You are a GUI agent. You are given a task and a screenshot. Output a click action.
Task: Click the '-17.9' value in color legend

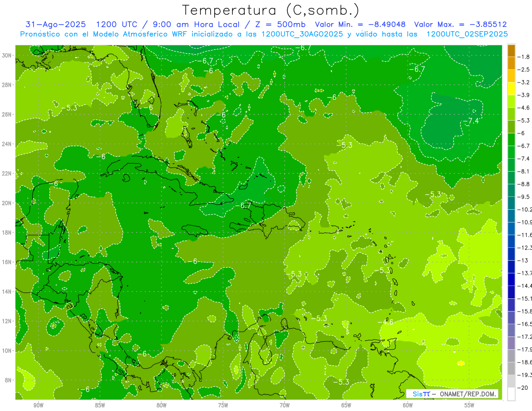[525, 350]
